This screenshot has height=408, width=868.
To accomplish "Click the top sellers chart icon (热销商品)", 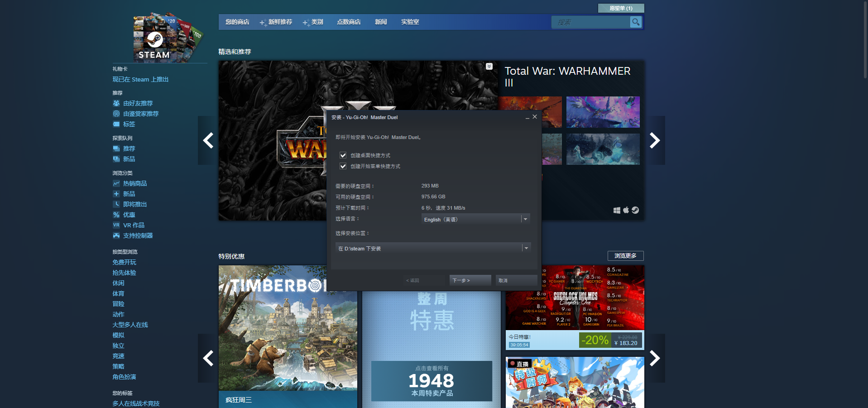I will click(116, 183).
